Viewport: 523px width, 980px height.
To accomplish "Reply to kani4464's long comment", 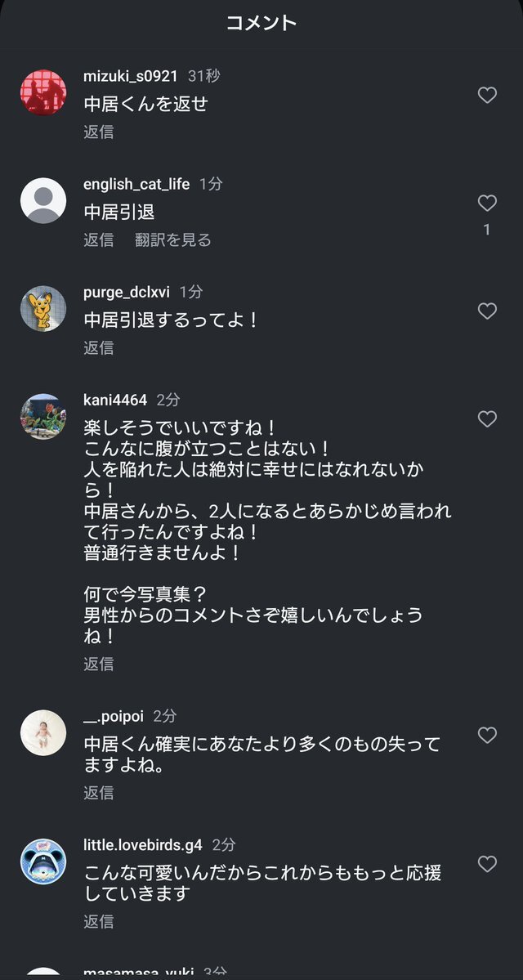I will [98, 664].
